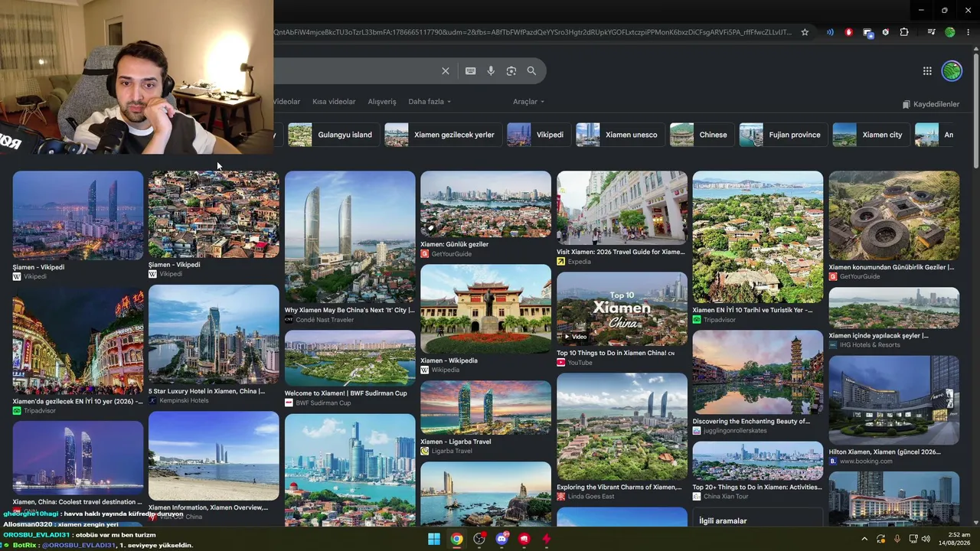Open the Google account avatar on the page
The width and height of the screenshot is (980, 551).
pos(952,71)
